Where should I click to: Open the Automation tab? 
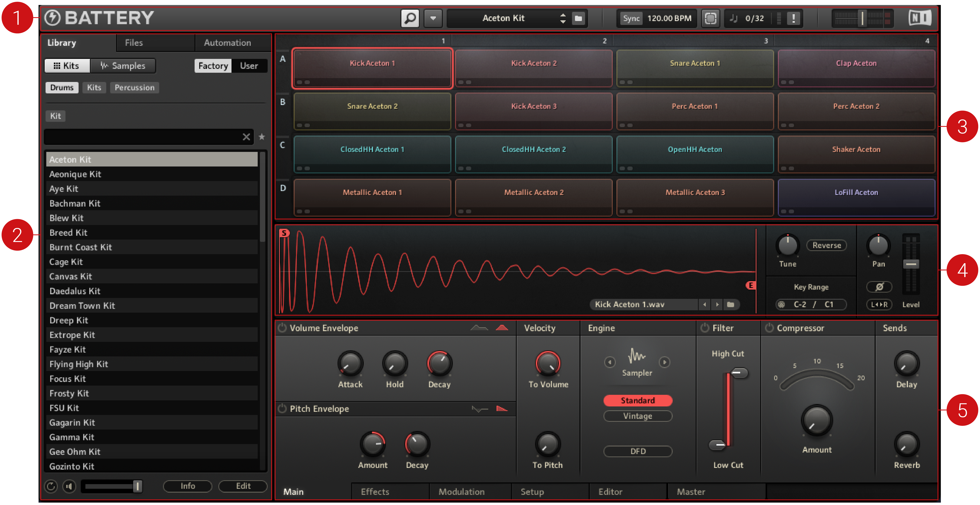point(227,43)
